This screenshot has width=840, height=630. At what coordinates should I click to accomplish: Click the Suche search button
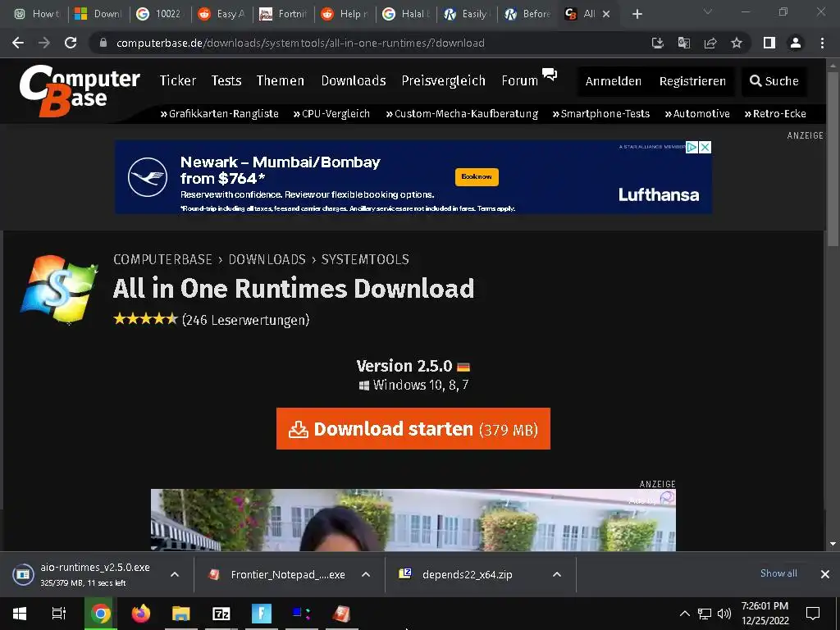[x=774, y=81]
